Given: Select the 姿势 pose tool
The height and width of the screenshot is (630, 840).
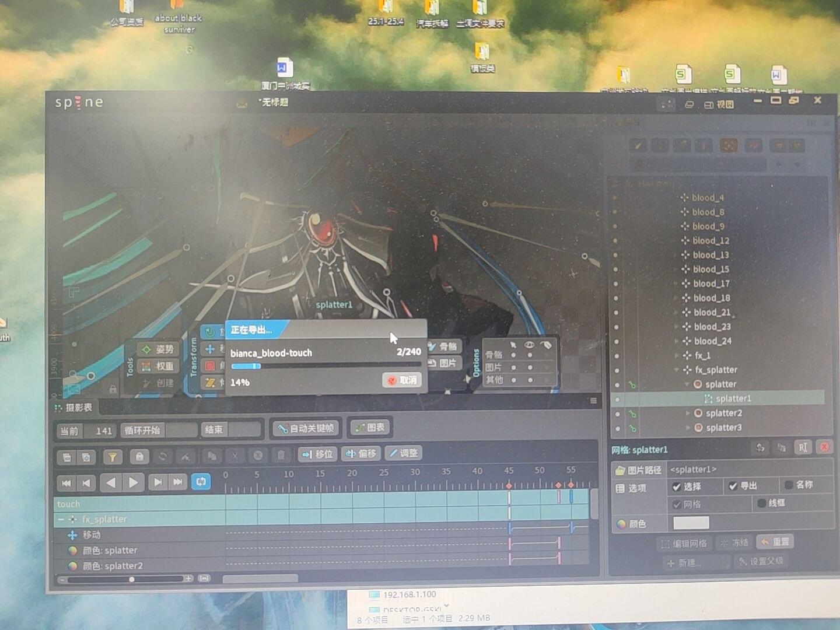Looking at the screenshot, I should [157, 349].
